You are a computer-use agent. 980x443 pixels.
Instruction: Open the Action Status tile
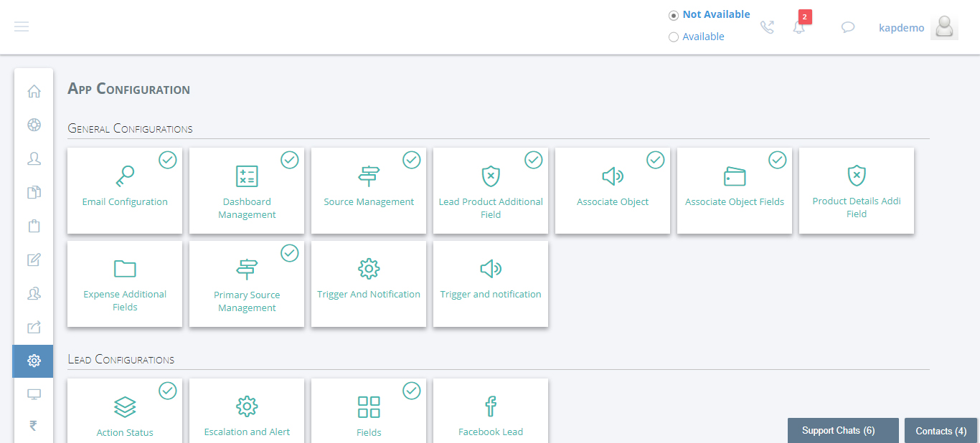pyautogui.click(x=125, y=411)
